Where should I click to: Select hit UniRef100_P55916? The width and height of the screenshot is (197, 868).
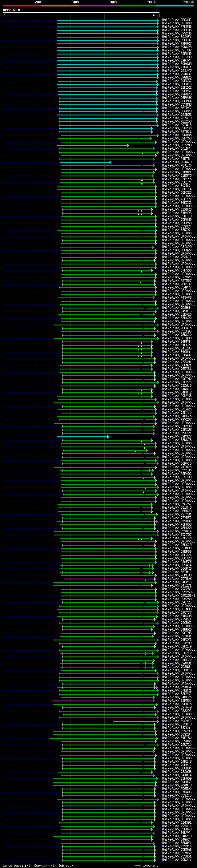(177, 846)
